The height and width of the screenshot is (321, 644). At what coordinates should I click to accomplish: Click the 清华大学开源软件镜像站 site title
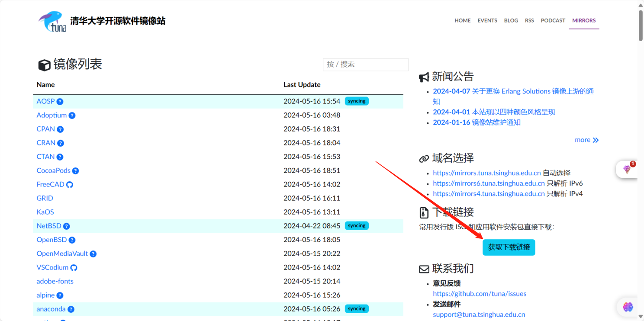coord(118,21)
